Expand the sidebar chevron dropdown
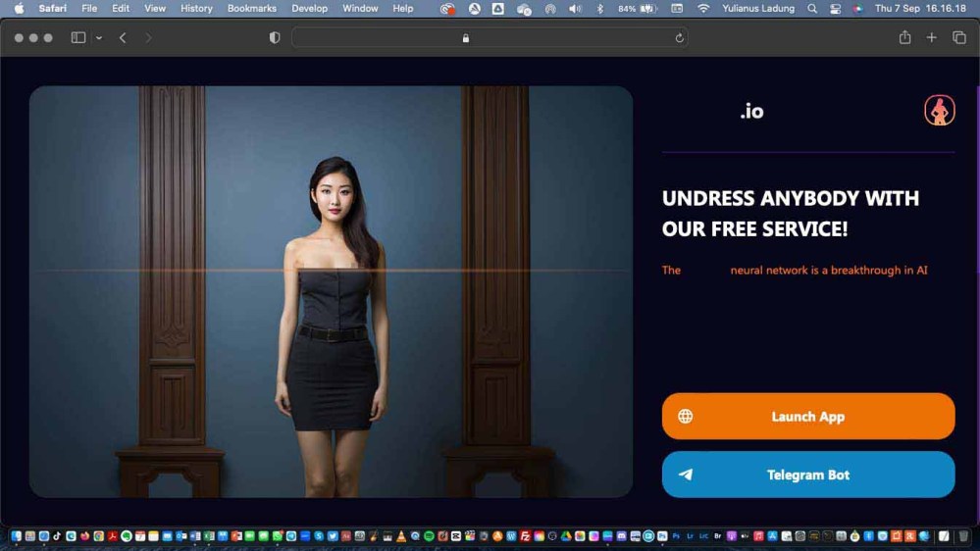 pos(99,38)
